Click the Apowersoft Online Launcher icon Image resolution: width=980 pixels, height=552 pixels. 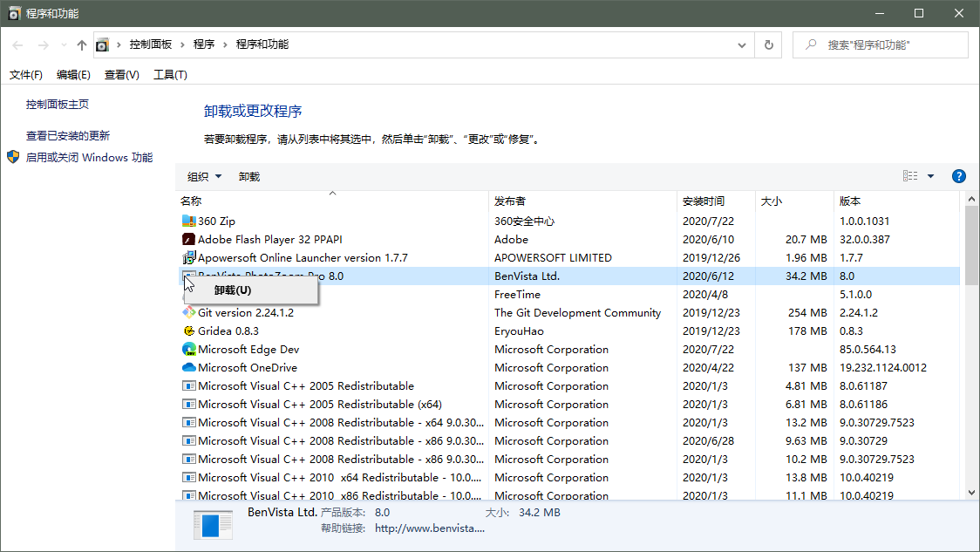[188, 257]
